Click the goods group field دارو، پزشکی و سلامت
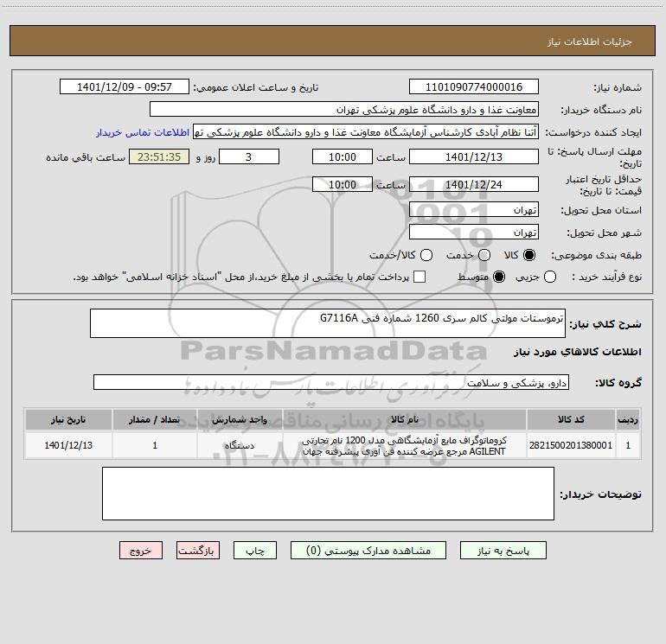 pos(331,382)
